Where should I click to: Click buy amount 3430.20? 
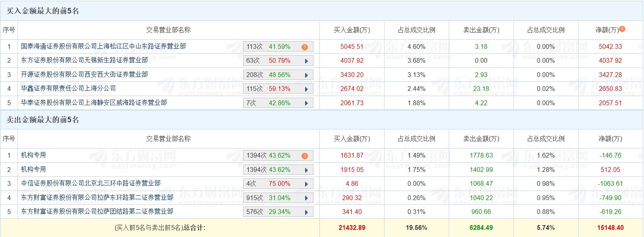click(x=352, y=75)
